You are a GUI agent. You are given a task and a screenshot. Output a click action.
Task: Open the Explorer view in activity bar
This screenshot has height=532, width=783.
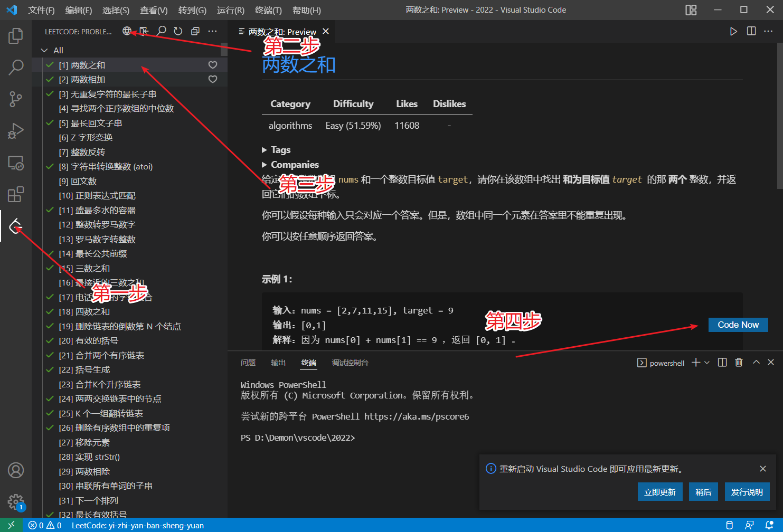click(16, 36)
